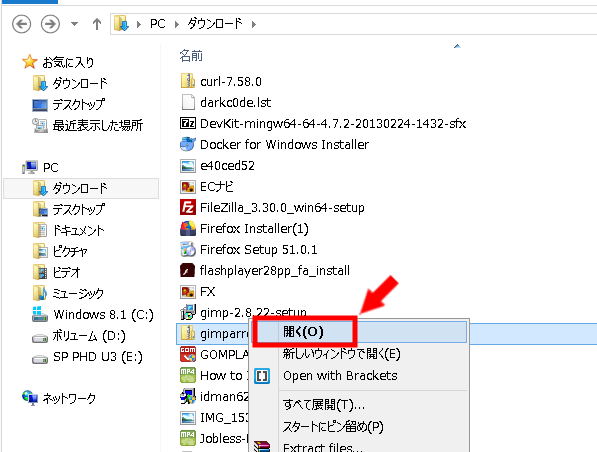Screen dimensions: 597x452
Task: Click the How to MP4 video icon
Action: pos(188,375)
